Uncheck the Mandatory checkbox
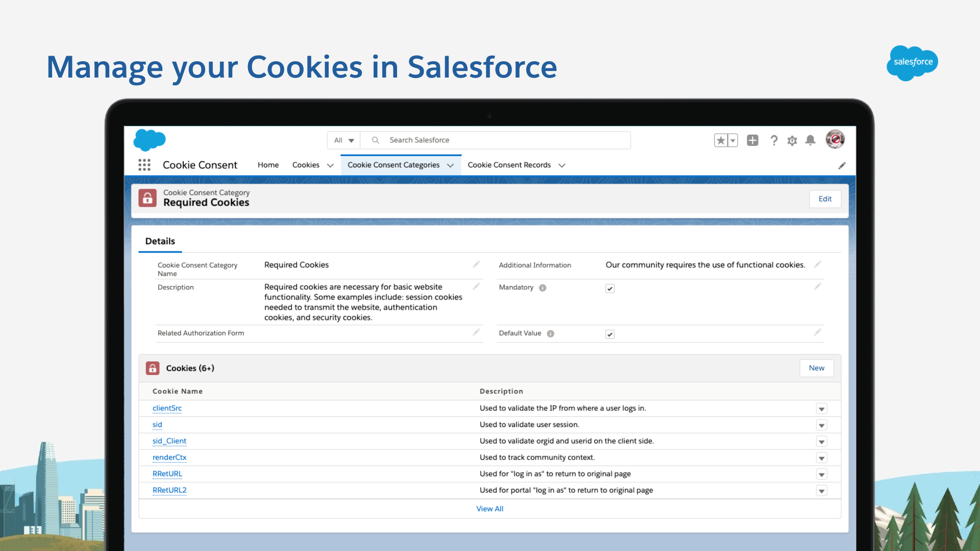The width and height of the screenshot is (980, 551). click(610, 288)
